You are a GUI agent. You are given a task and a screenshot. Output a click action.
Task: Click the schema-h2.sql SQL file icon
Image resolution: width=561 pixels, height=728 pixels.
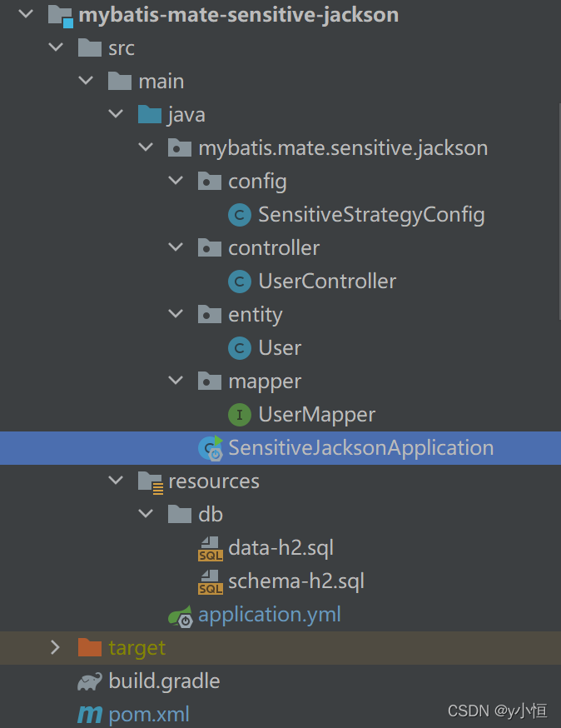[211, 582]
